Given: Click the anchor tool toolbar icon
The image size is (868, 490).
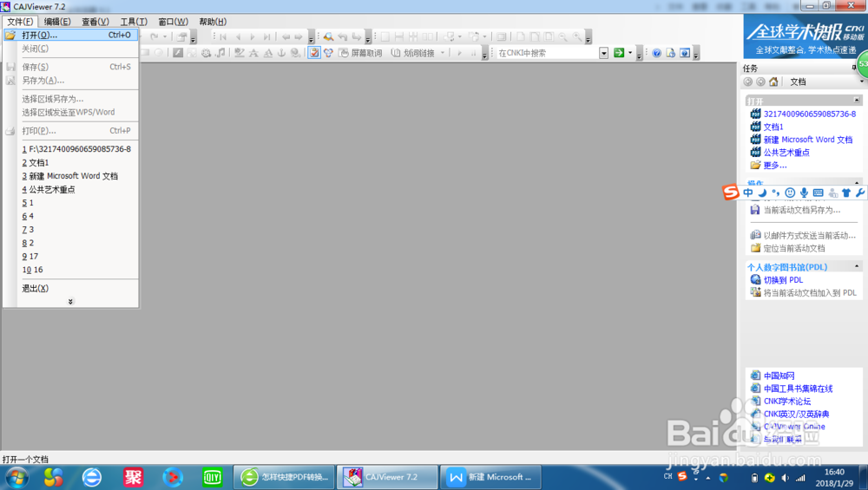Looking at the screenshot, I should tap(281, 53).
